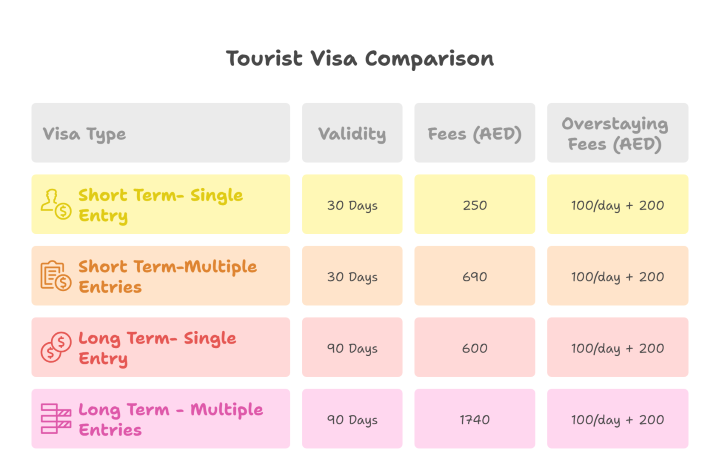Click the two coins icon
The image size is (720, 471).
pyautogui.click(x=55, y=348)
